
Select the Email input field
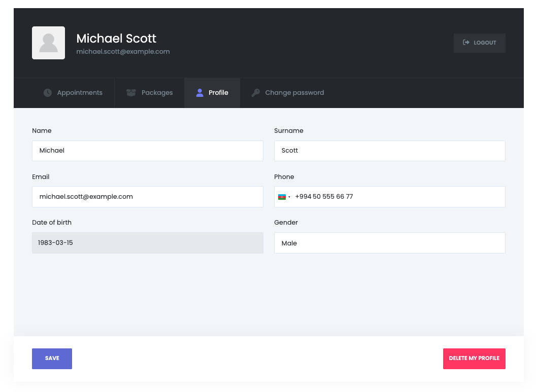tap(147, 197)
